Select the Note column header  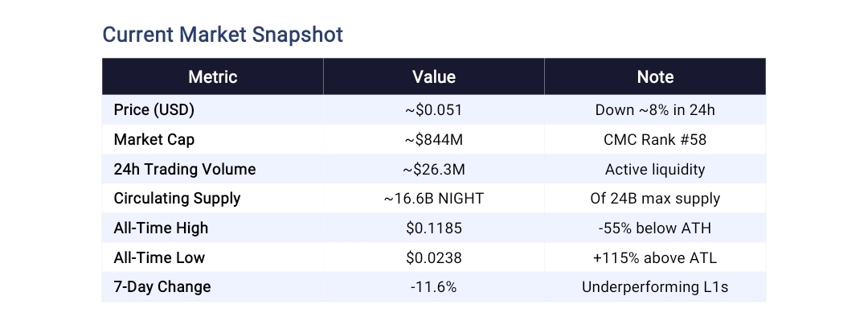[x=654, y=77]
